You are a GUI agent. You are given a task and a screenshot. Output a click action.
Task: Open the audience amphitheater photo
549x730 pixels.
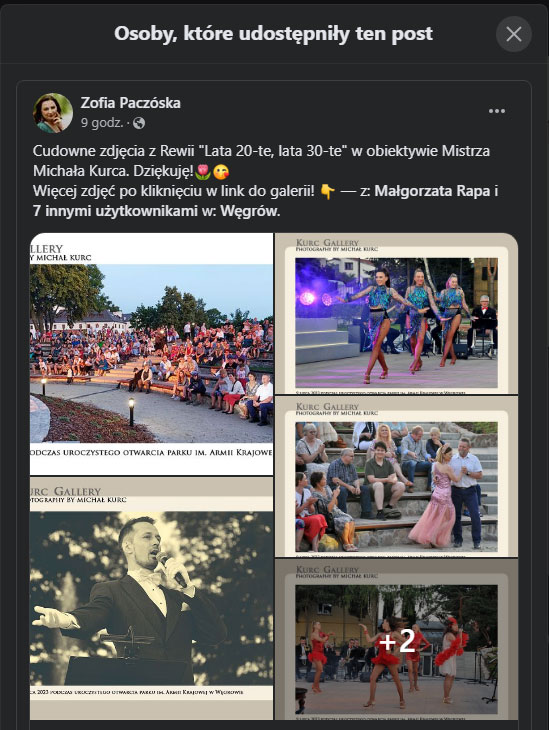pos(151,354)
